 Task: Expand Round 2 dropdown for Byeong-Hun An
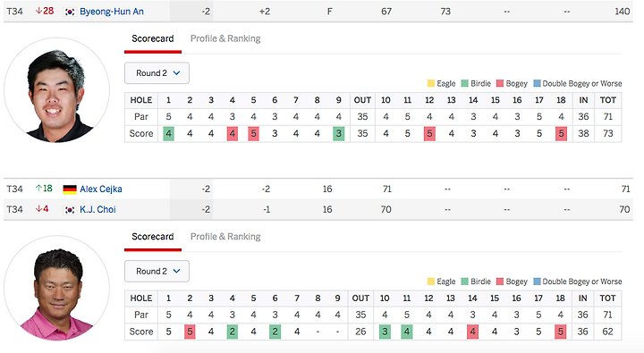pyautogui.click(x=157, y=73)
